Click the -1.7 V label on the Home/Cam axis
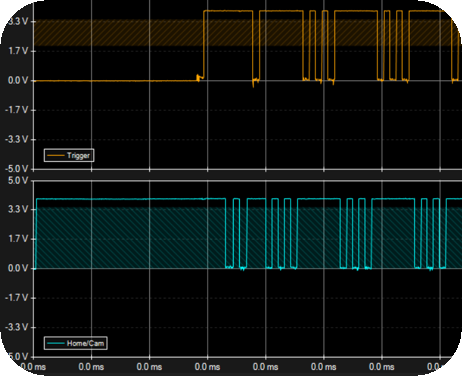This screenshot has height=376, width=462. [x=17, y=297]
